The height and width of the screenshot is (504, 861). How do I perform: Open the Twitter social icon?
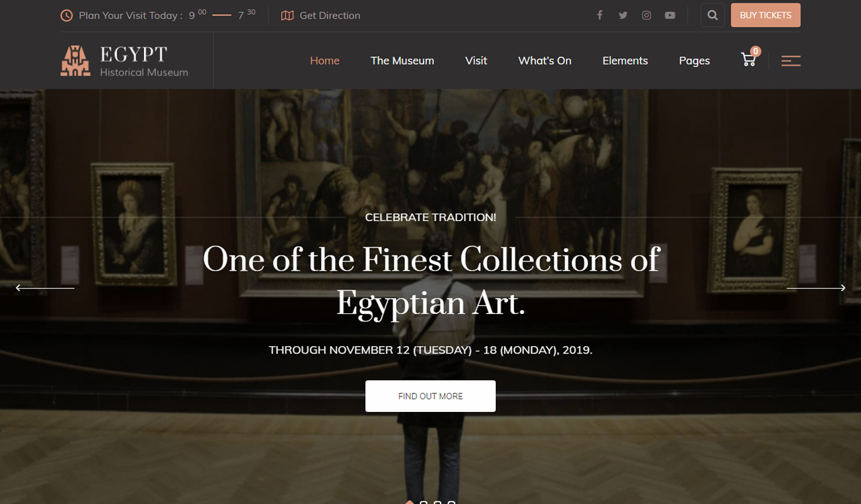click(623, 15)
